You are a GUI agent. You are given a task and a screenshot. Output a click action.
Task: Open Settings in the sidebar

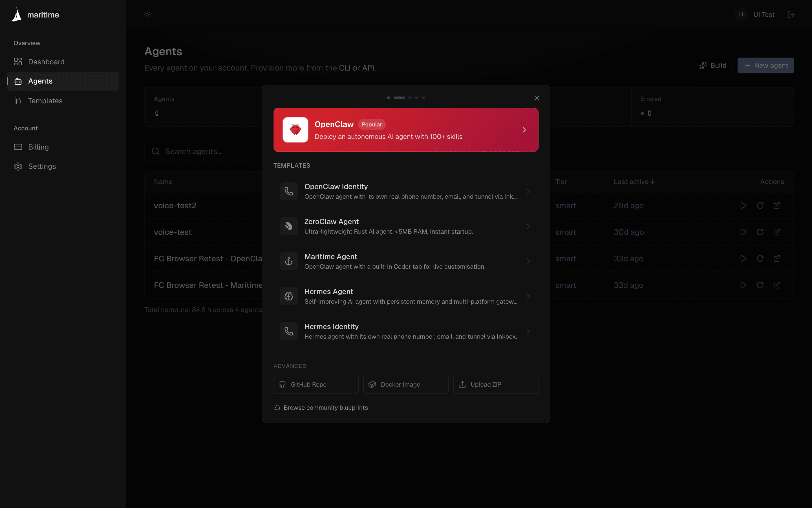click(x=63, y=166)
